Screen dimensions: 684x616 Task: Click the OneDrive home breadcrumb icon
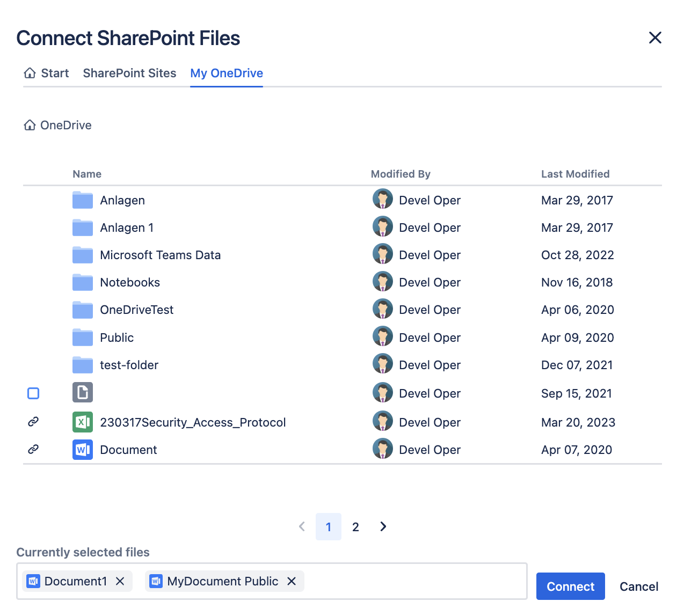click(x=30, y=125)
